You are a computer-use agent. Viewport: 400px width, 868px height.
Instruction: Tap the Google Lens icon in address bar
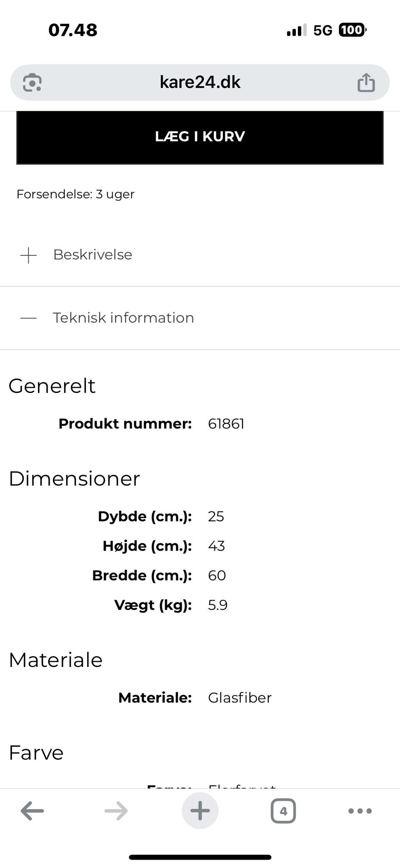point(32,82)
